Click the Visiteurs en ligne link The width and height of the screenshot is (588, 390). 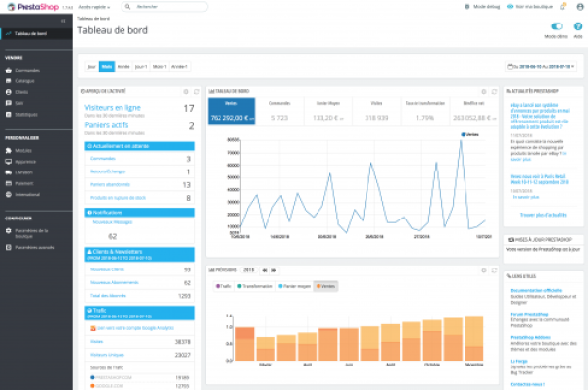113,108
